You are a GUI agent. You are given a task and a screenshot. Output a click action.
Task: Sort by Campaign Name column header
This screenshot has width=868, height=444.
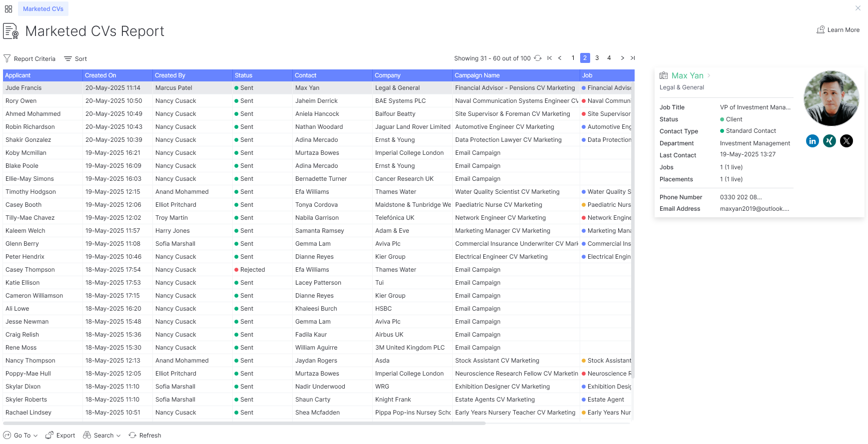click(516, 75)
